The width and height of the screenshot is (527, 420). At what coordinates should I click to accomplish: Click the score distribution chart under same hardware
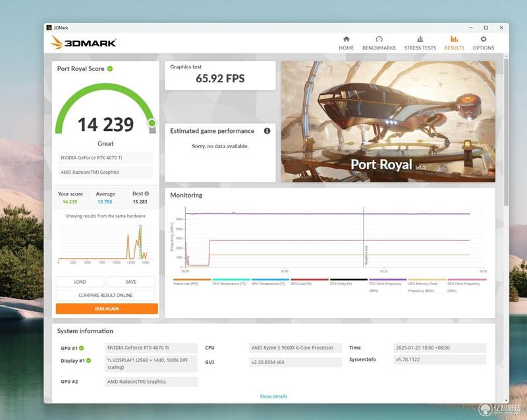point(105,244)
